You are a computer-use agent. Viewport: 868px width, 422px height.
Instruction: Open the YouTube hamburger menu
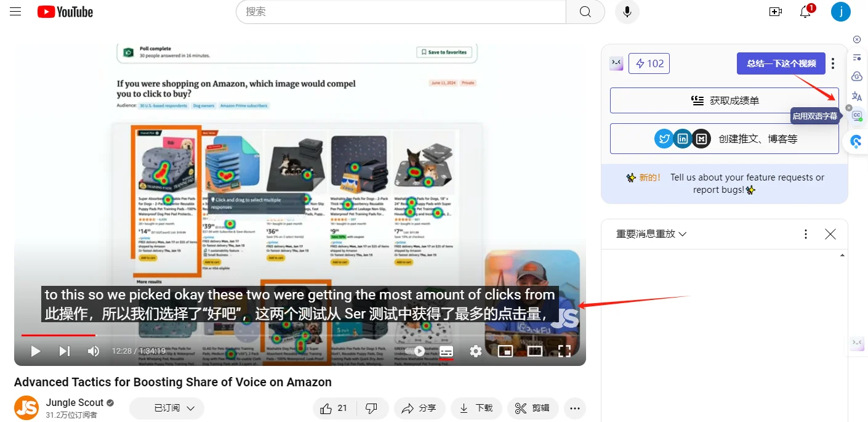(x=15, y=10)
